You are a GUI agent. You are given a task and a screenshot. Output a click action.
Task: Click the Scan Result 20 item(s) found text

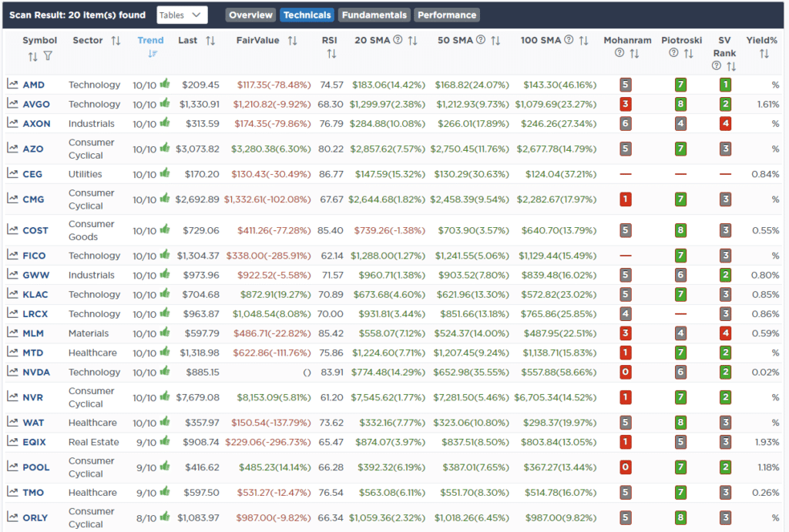point(78,15)
